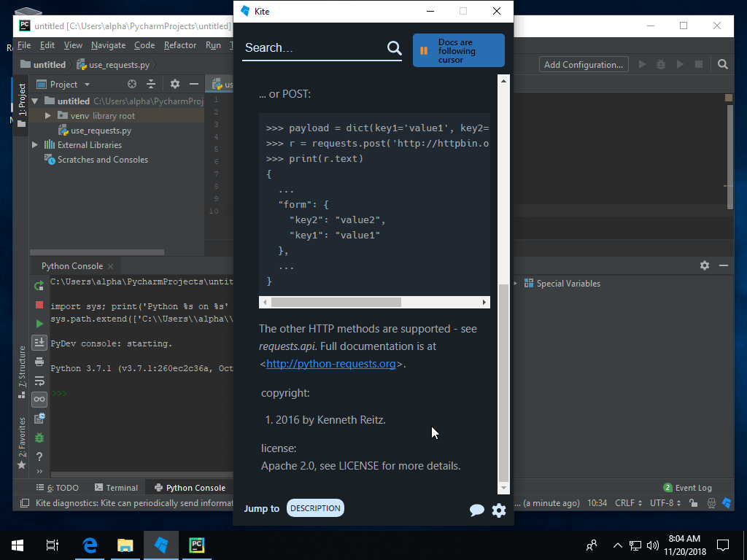Click Stop console red square icon
This screenshot has height=560, width=747.
point(39,305)
